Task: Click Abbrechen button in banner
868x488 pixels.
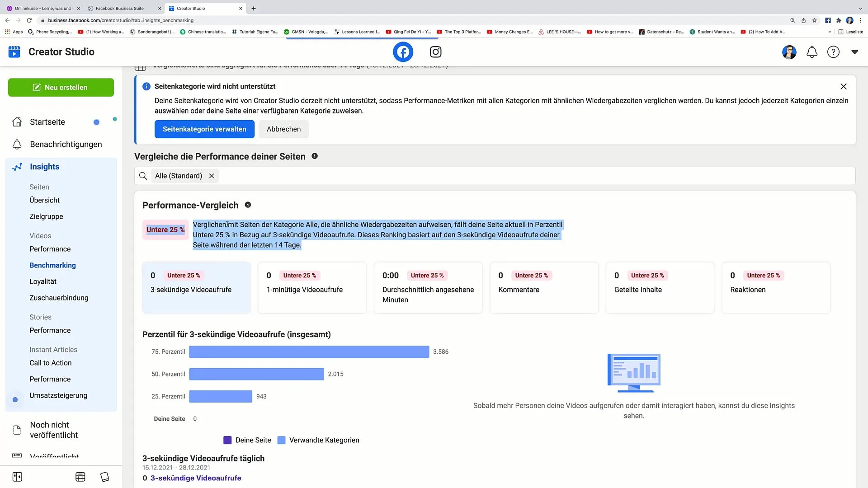Action: (283, 129)
